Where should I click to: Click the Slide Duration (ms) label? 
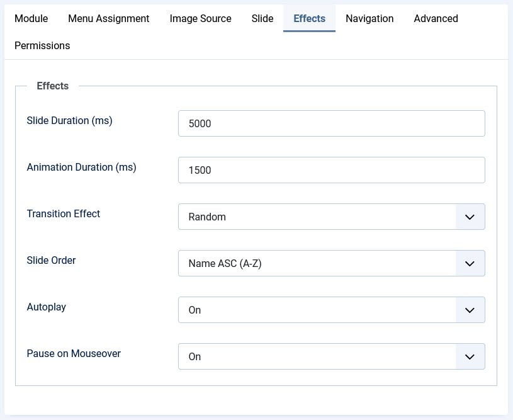coord(69,120)
